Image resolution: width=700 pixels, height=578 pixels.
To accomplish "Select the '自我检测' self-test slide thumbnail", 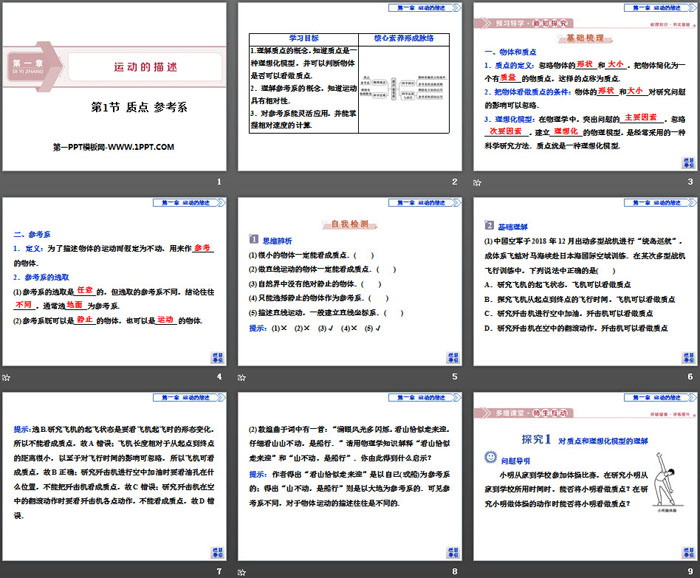I will coord(348,282).
